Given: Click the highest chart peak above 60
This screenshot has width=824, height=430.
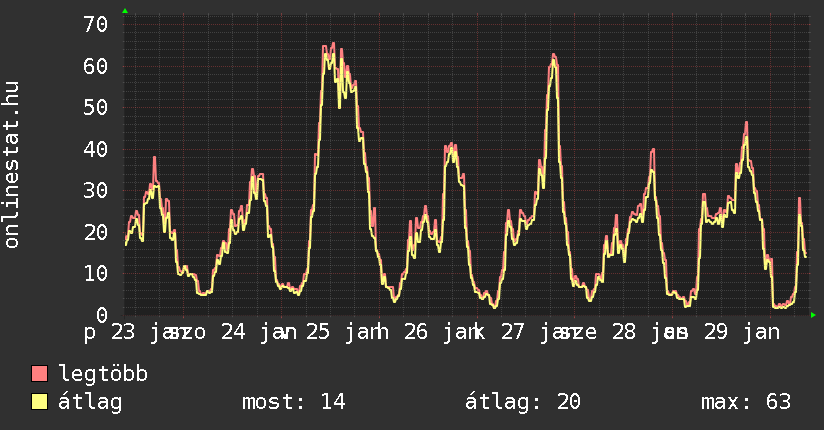Looking at the screenshot, I should [332, 44].
